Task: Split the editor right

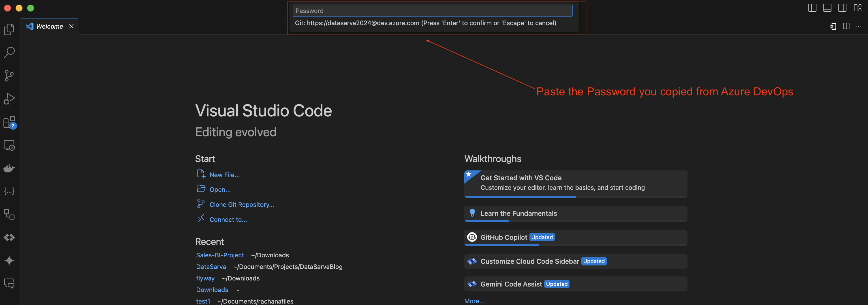Action: tap(846, 26)
